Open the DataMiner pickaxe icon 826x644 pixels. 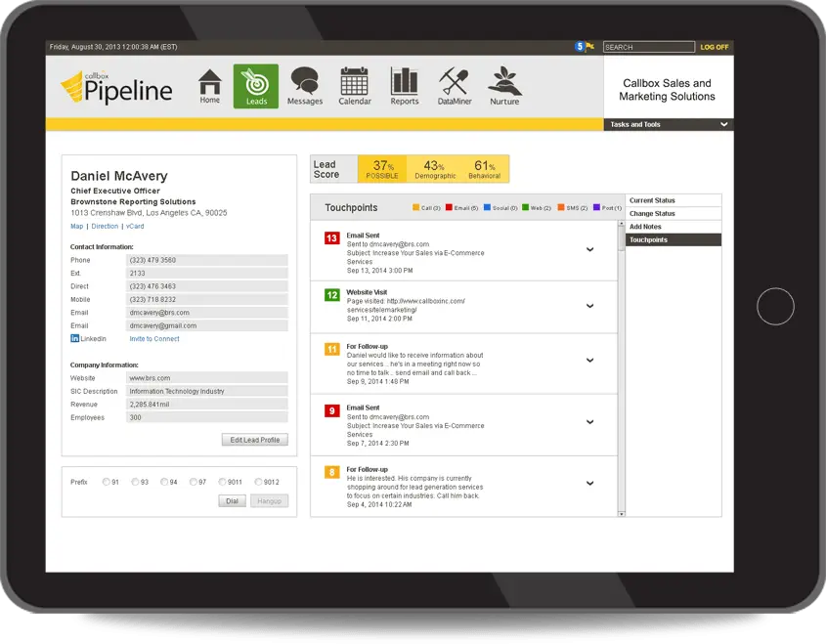(455, 86)
